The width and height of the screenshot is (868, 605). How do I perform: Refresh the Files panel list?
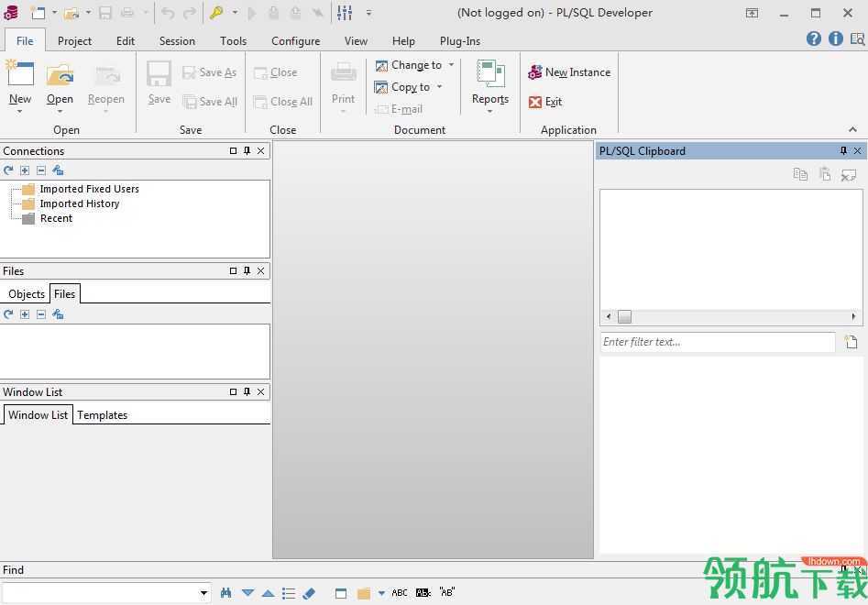[x=8, y=314]
